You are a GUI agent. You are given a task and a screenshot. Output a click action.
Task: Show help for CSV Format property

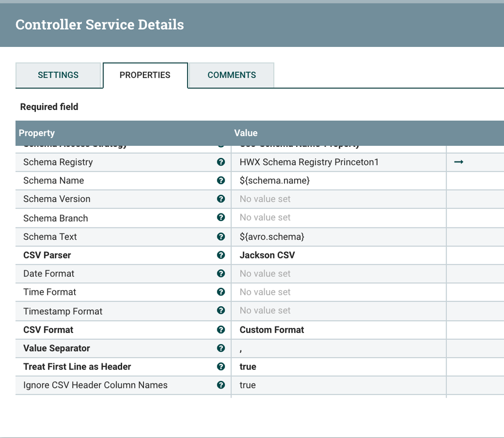click(x=221, y=330)
